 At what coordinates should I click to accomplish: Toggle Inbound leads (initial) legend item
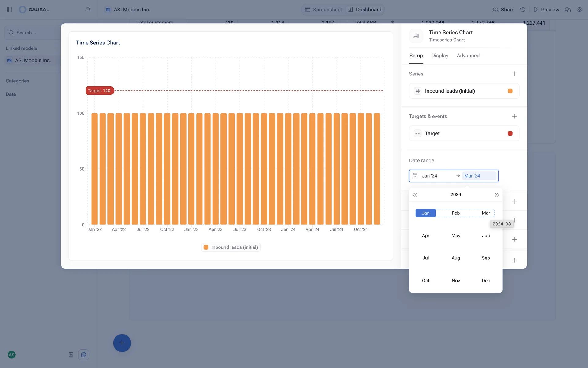coord(231,247)
